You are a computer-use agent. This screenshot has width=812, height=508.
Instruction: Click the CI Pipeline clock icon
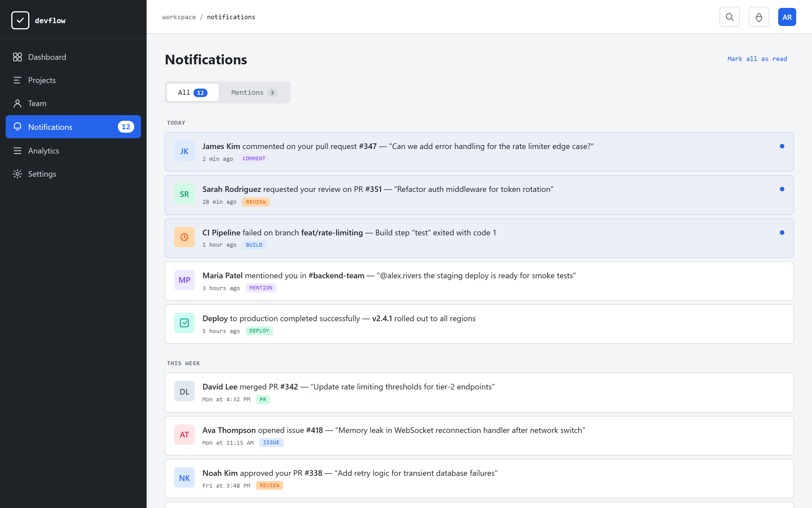(x=184, y=237)
